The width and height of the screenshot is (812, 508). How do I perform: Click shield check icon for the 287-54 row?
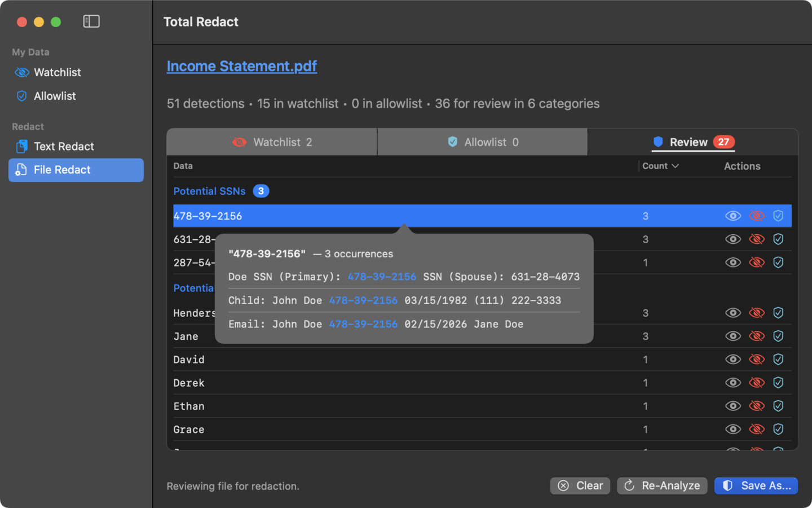778,262
